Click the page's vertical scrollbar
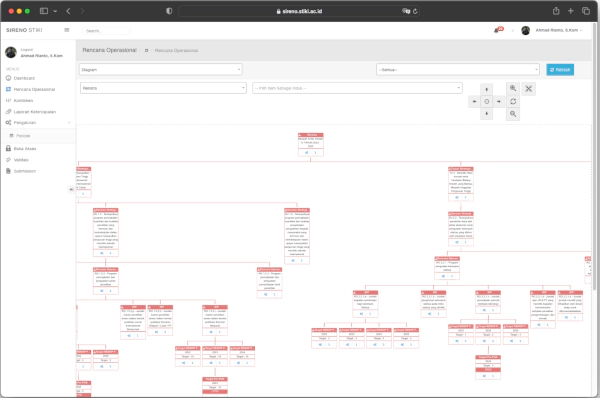This screenshot has height=398, width=600. (594, 157)
